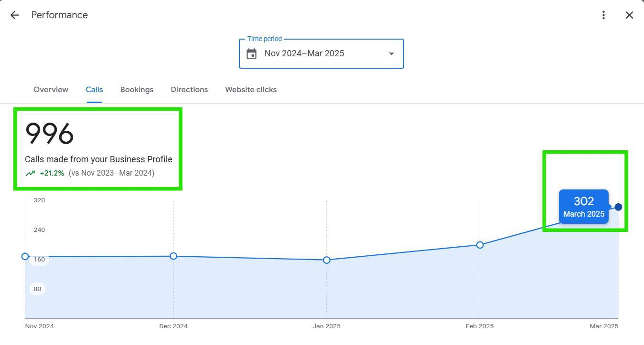
Task: Select the Feb 2025 chart data point
Action: [x=480, y=245]
